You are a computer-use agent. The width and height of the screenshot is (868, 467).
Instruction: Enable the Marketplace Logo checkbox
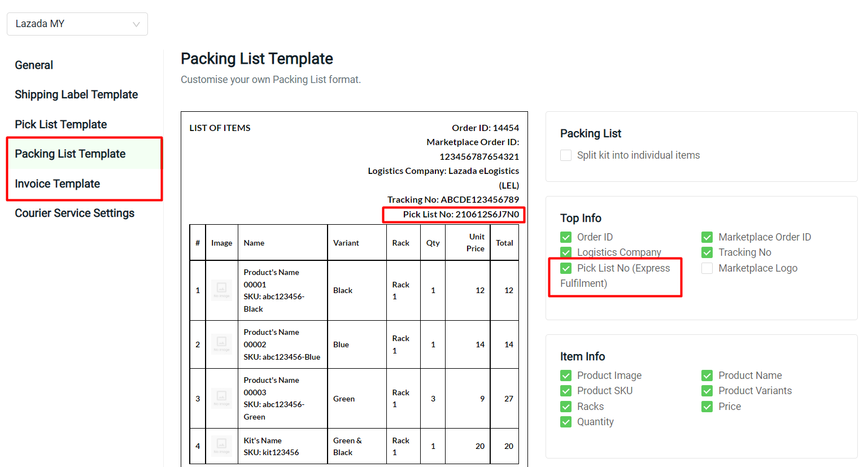click(x=706, y=268)
